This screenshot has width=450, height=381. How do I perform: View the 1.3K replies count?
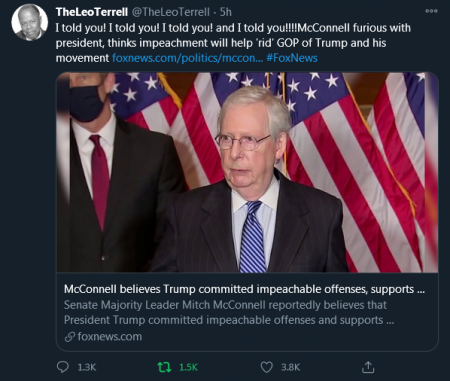coord(87,367)
